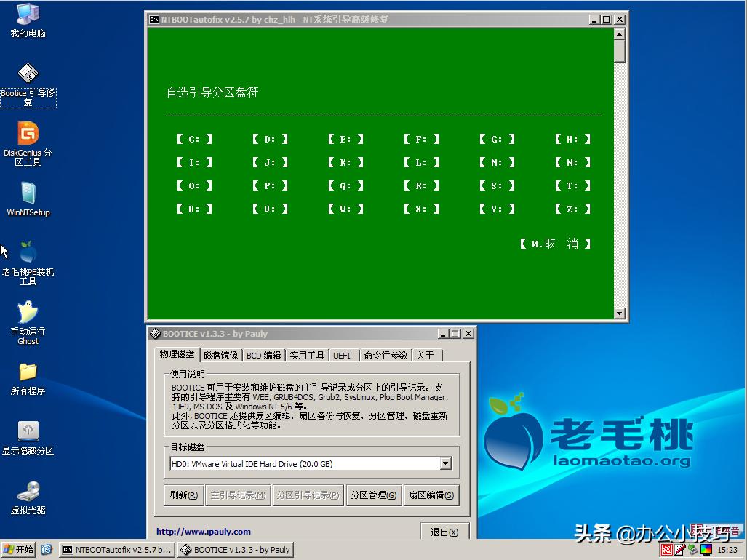Viewport: 747px width, 560px height.
Task: Click the 分区管理(G) button
Action: (x=374, y=495)
